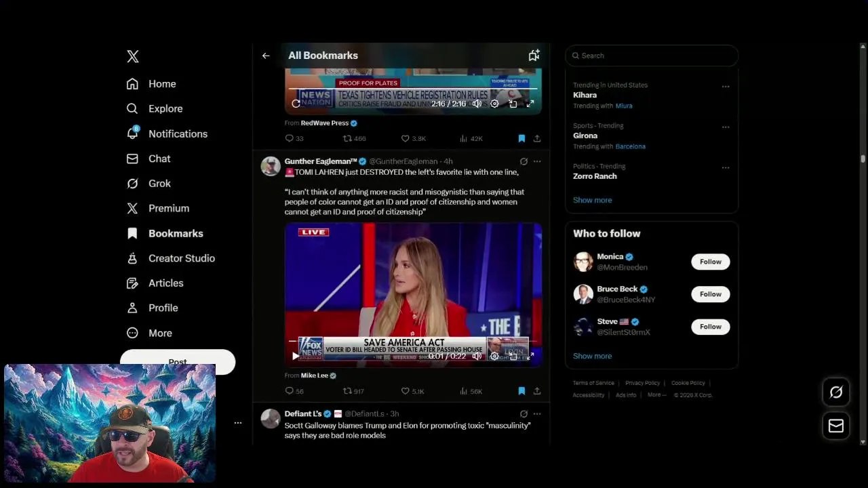The height and width of the screenshot is (488, 868).
Task: Click Grok icon on Gunther Eagleman post
Action: [524, 161]
